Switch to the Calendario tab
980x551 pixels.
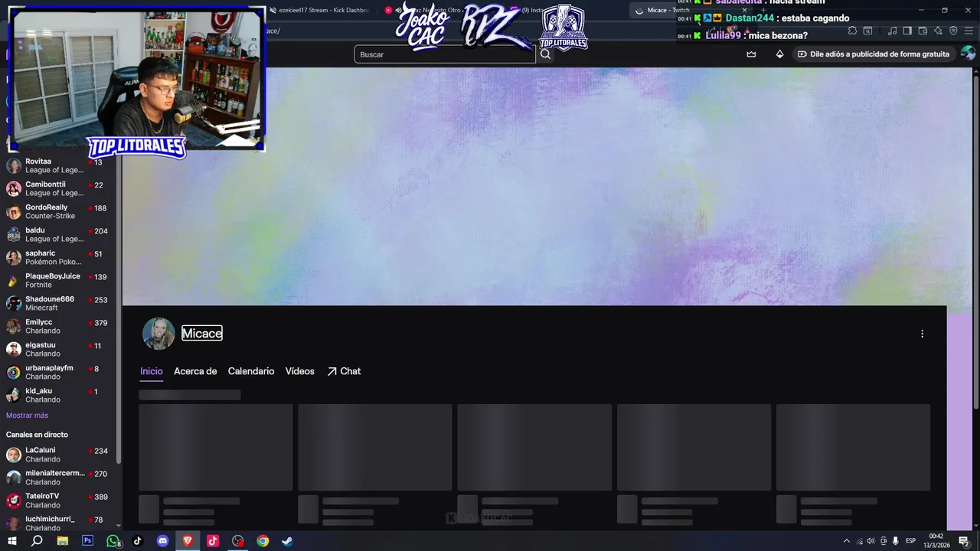(x=251, y=371)
